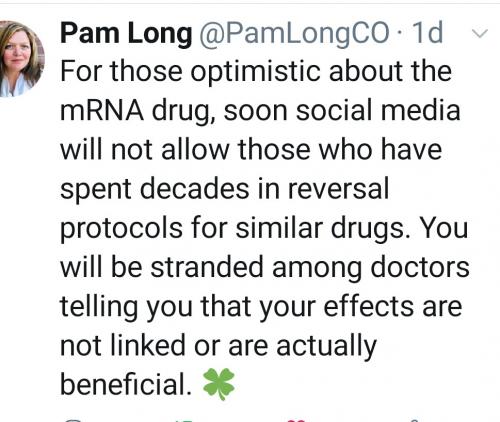Expand the tweet options chevron menu

point(480,33)
